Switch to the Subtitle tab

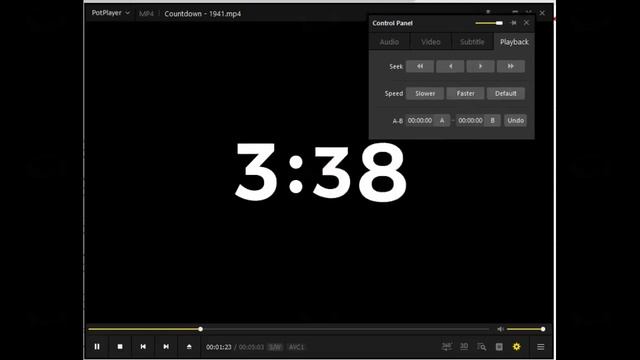pyautogui.click(x=472, y=42)
